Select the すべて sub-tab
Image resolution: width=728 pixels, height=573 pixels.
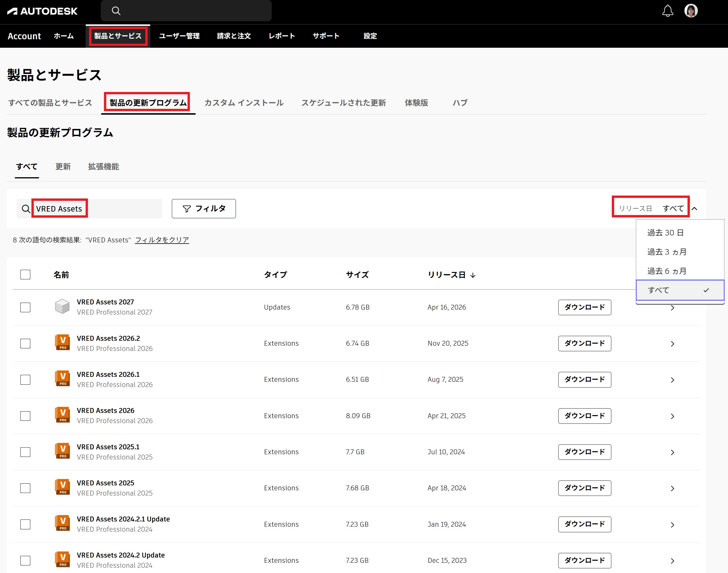pyautogui.click(x=27, y=166)
